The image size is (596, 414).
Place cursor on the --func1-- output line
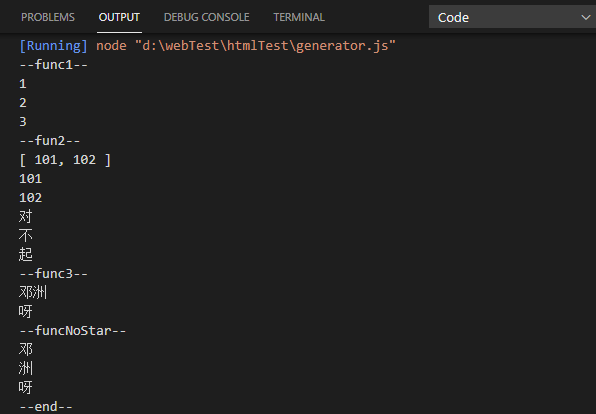(x=54, y=65)
